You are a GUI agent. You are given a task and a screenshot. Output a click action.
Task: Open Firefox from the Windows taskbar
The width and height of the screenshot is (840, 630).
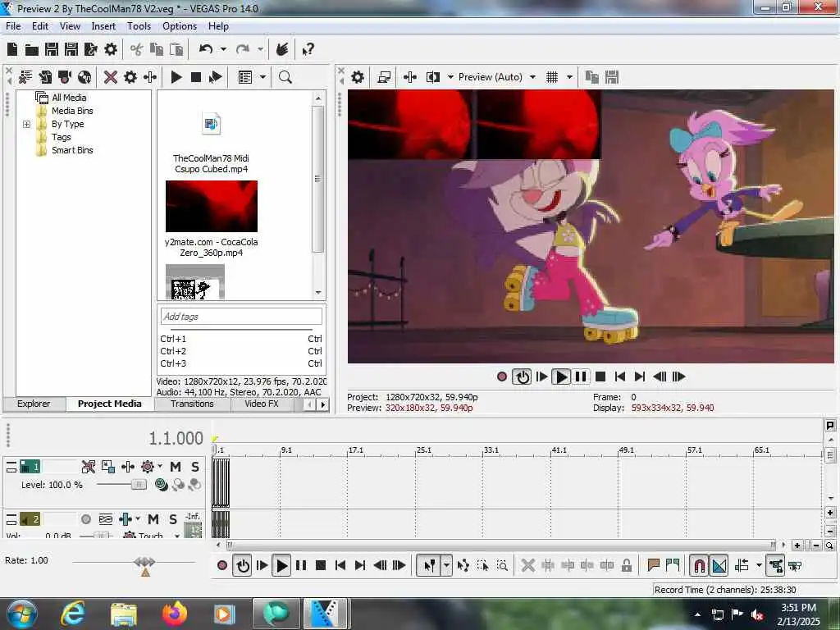[175, 614]
